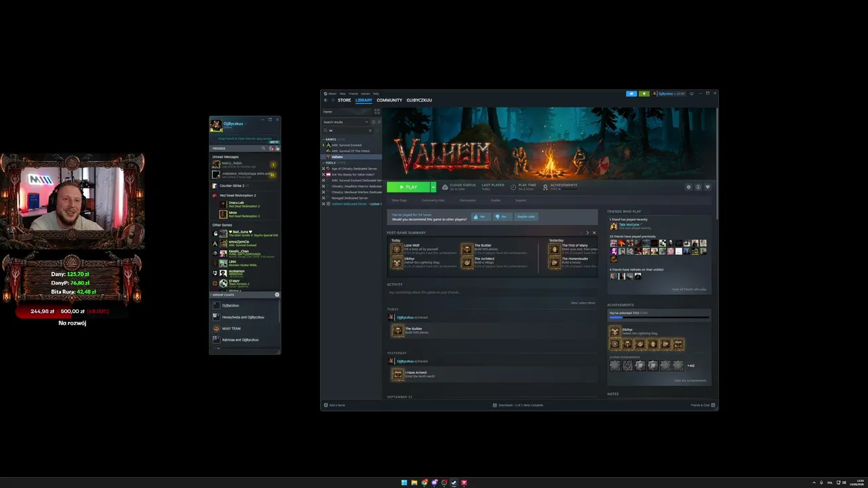868x488 pixels.
Task: Focus the library search field
Action: [349, 130]
